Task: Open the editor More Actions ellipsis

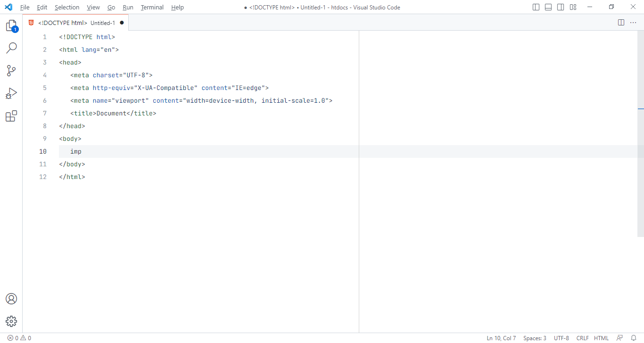Action: 633,23
